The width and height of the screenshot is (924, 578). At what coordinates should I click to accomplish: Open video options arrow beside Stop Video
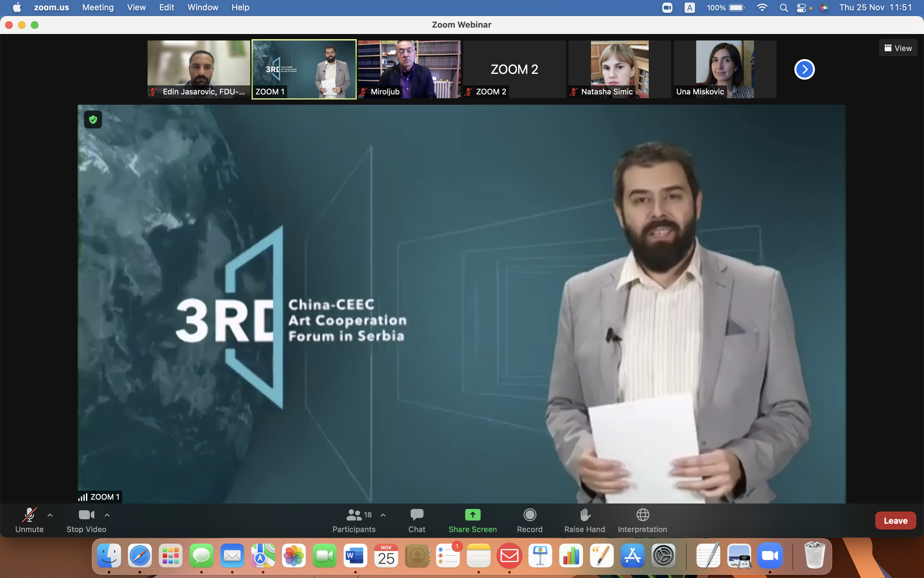coord(107,515)
